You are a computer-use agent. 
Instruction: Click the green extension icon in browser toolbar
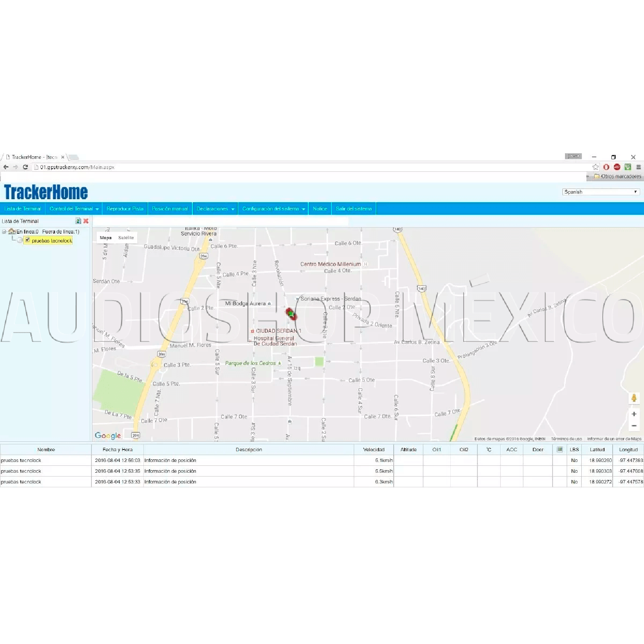pyautogui.click(x=628, y=167)
